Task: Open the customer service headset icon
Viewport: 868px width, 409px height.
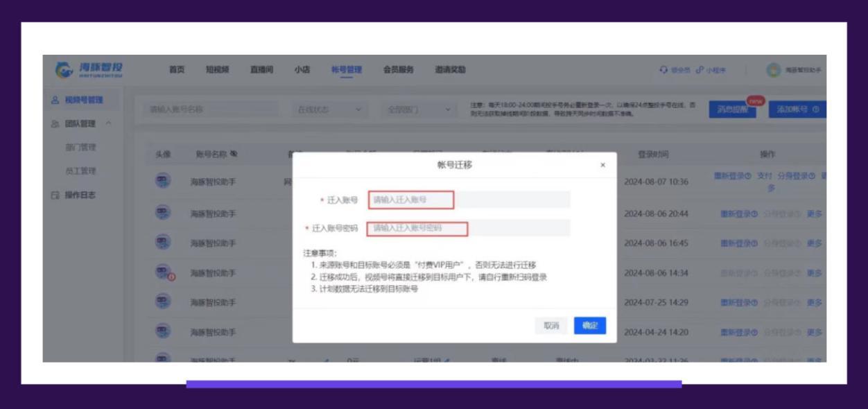Action: pos(664,69)
